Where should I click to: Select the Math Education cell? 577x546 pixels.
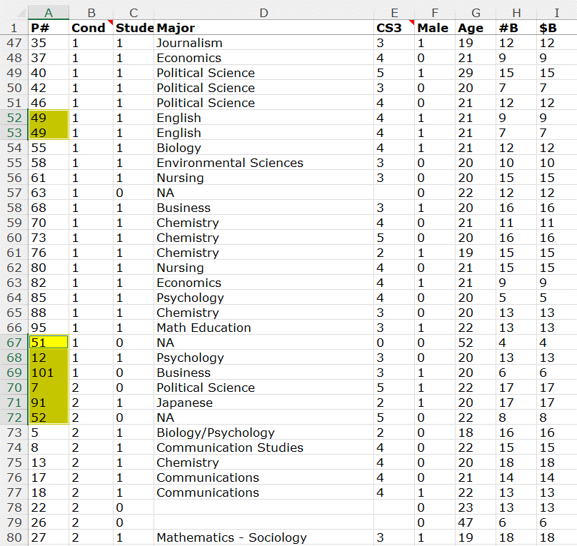click(x=263, y=328)
